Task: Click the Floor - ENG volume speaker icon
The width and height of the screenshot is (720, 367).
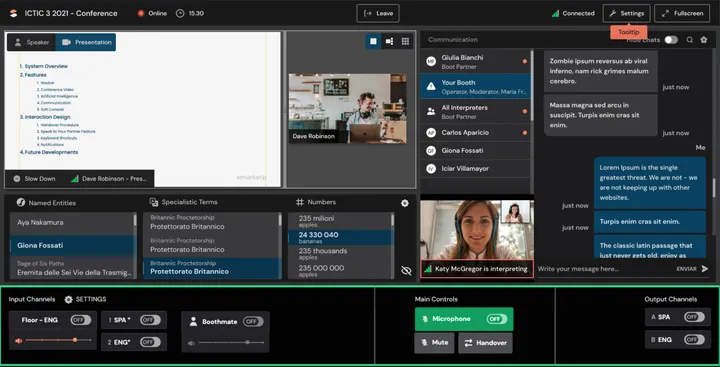Action: coord(18,341)
